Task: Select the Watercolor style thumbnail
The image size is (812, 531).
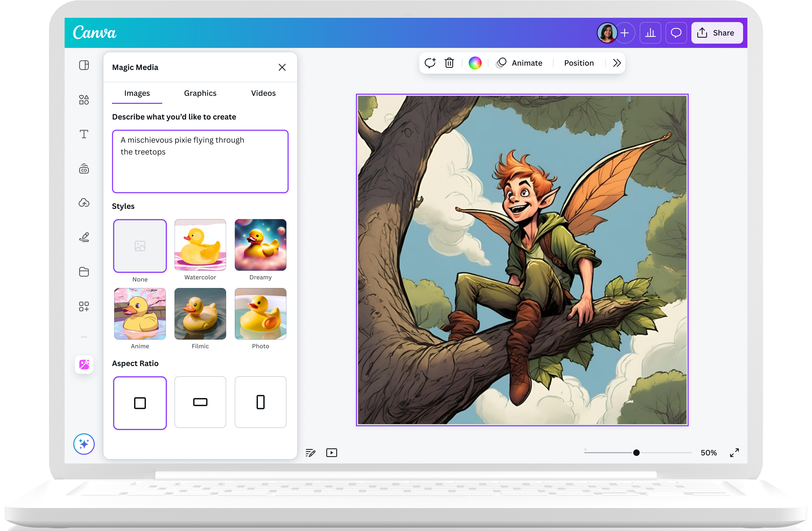Action: point(200,245)
